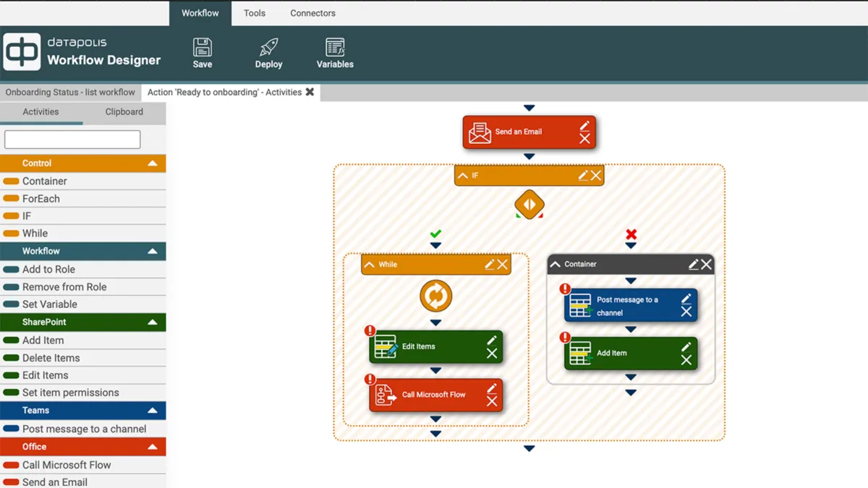Edit the Post message to a channel activity
Viewport: 868px width, 488px height.
pyautogui.click(x=686, y=299)
